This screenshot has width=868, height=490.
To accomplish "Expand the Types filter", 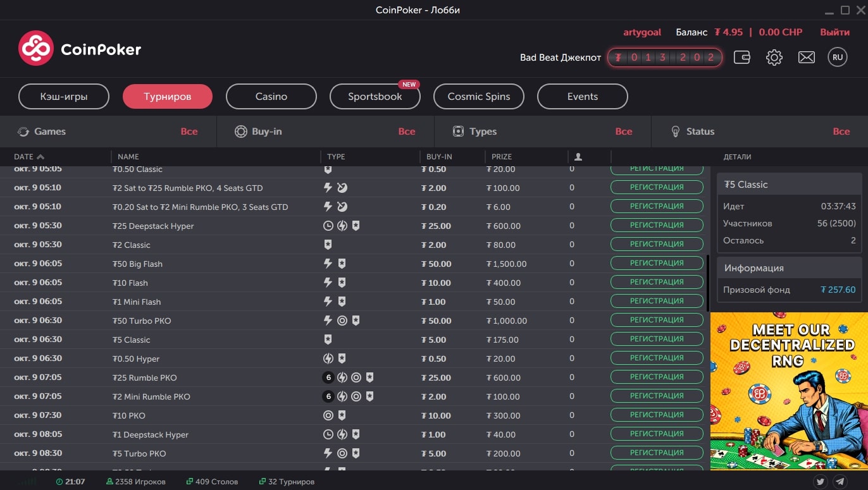I will [542, 132].
